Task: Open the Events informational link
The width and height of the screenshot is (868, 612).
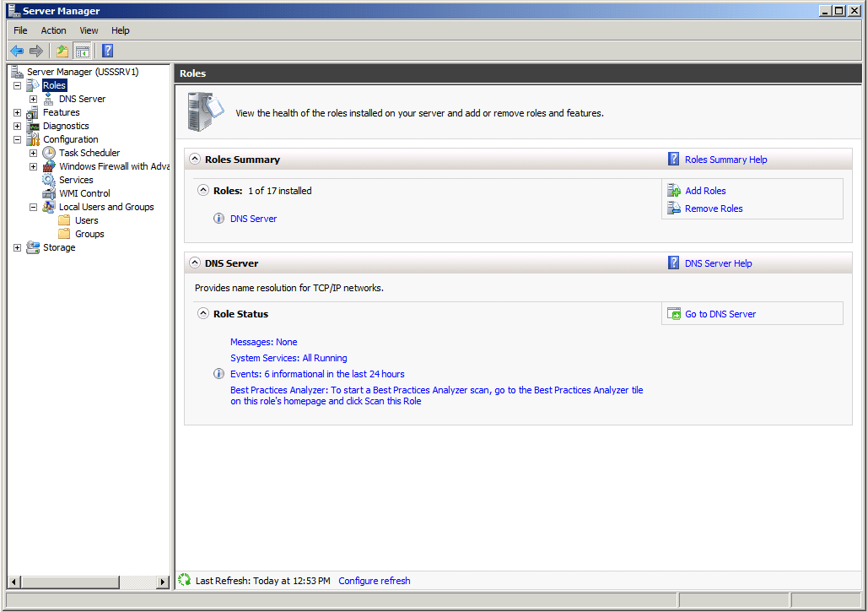Action: (317, 375)
